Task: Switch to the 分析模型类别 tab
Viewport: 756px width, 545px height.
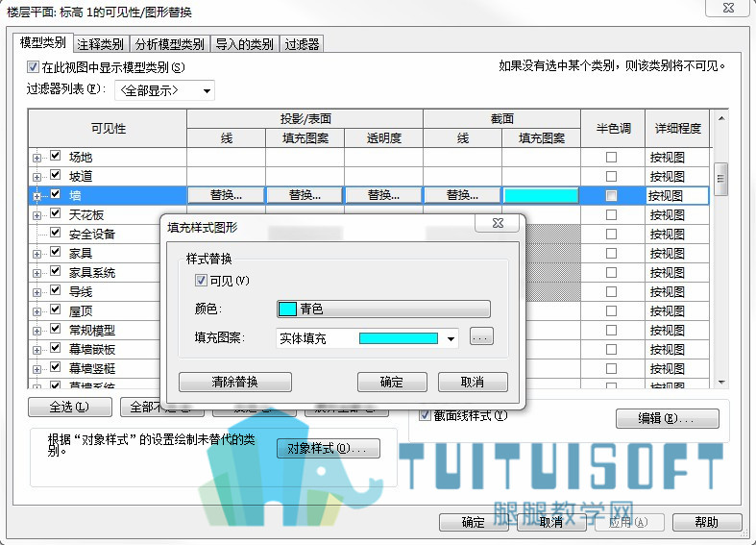Action: [x=170, y=44]
